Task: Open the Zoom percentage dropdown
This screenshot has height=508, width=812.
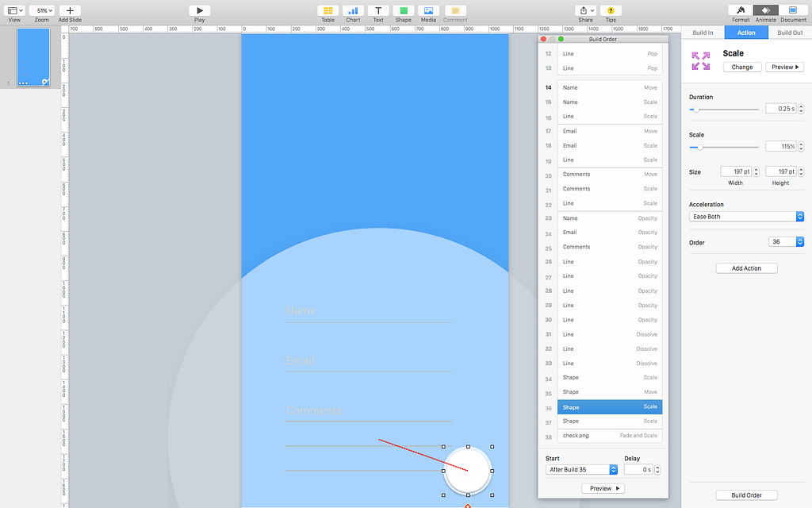Action: click(41, 10)
